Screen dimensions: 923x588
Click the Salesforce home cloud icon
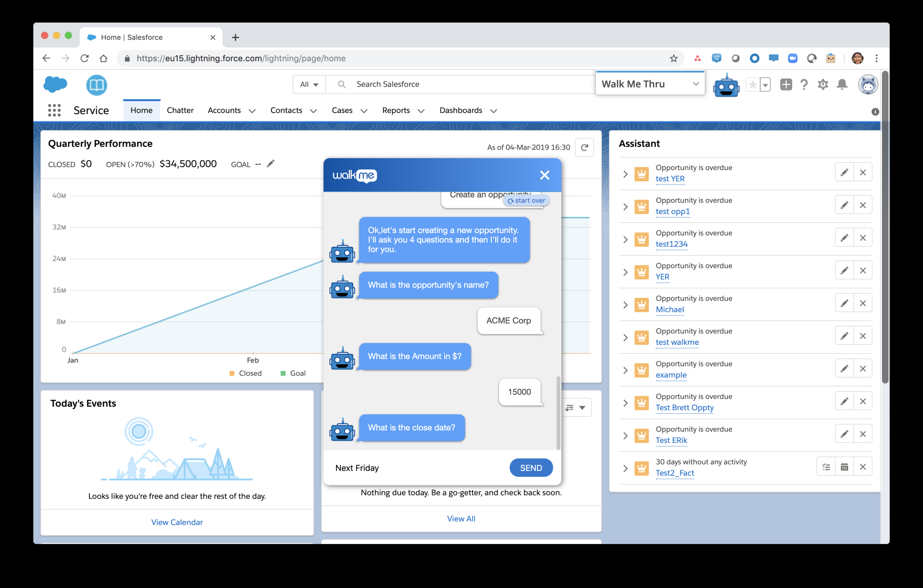pyautogui.click(x=55, y=84)
